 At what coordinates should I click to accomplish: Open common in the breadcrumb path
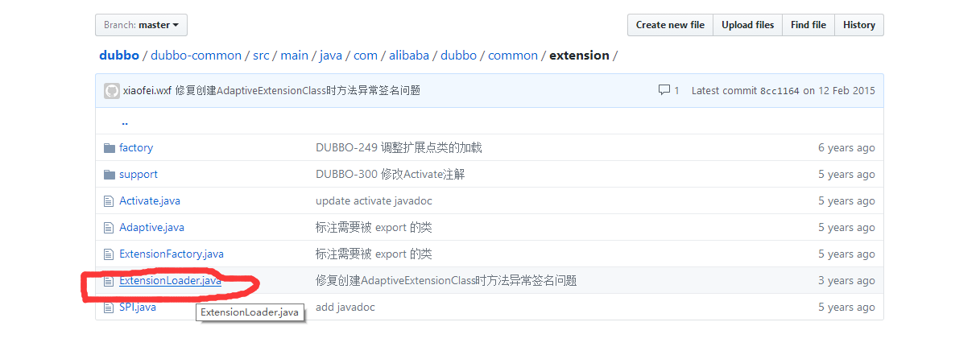click(x=513, y=56)
